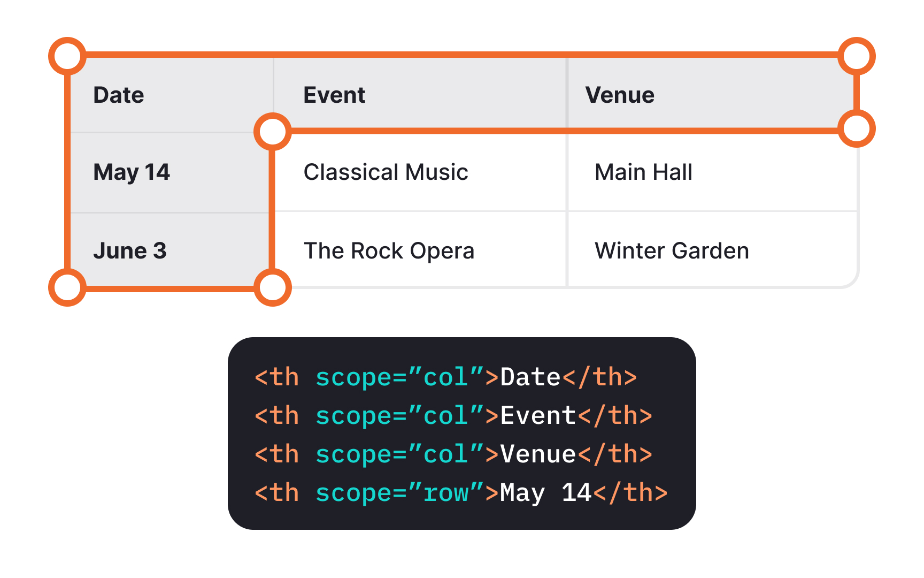Click the Main Hall cell

click(644, 172)
